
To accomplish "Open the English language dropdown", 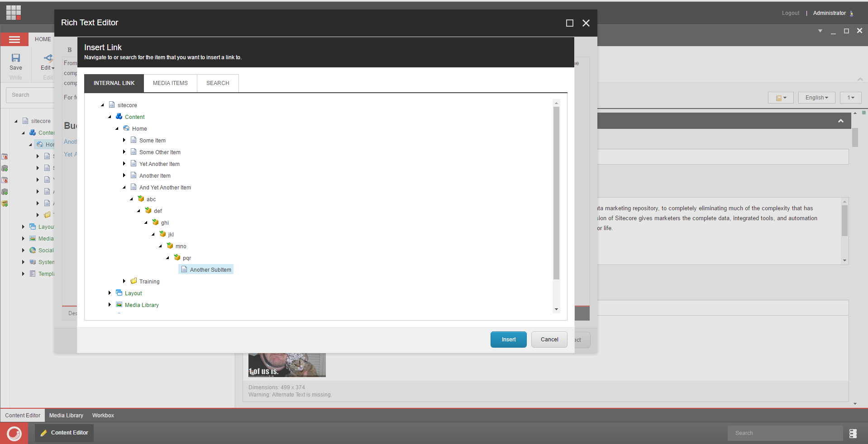I will 816,98.
